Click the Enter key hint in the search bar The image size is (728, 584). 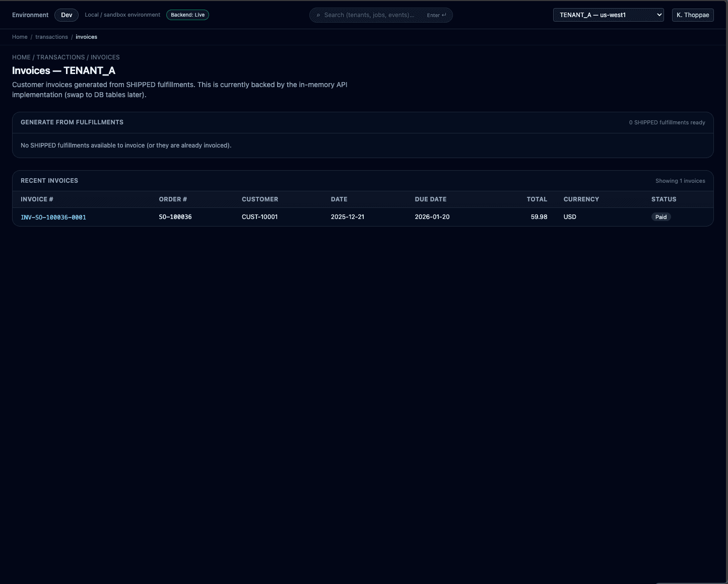click(x=436, y=15)
